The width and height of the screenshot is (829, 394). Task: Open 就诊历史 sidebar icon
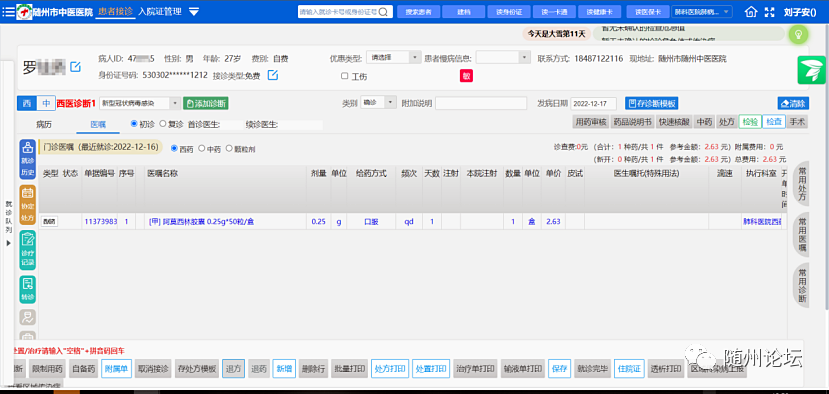pyautogui.click(x=27, y=159)
